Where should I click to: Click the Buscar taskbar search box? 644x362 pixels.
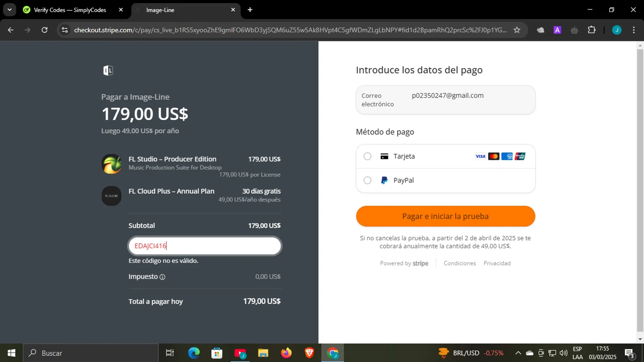(91, 353)
